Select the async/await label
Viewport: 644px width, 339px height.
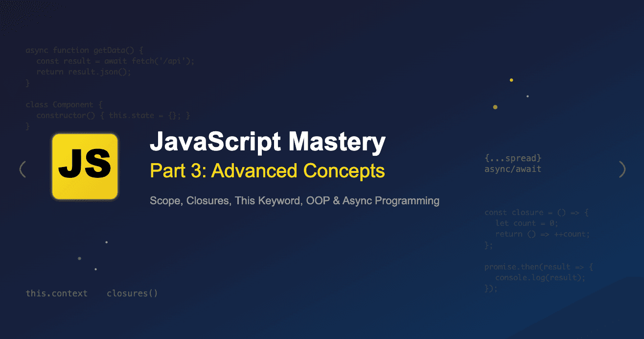pos(512,169)
